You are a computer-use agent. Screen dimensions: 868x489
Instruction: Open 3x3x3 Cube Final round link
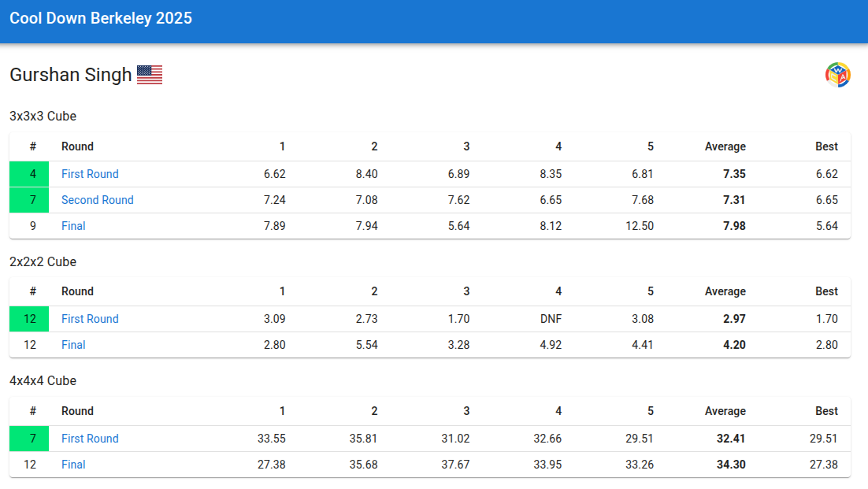point(73,226)
